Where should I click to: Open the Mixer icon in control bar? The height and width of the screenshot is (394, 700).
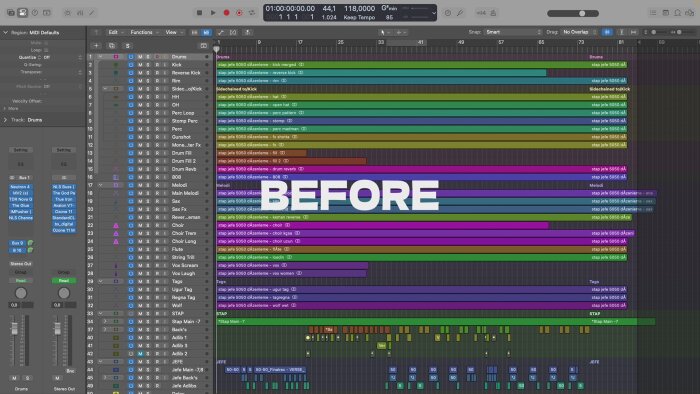point(80,13)
